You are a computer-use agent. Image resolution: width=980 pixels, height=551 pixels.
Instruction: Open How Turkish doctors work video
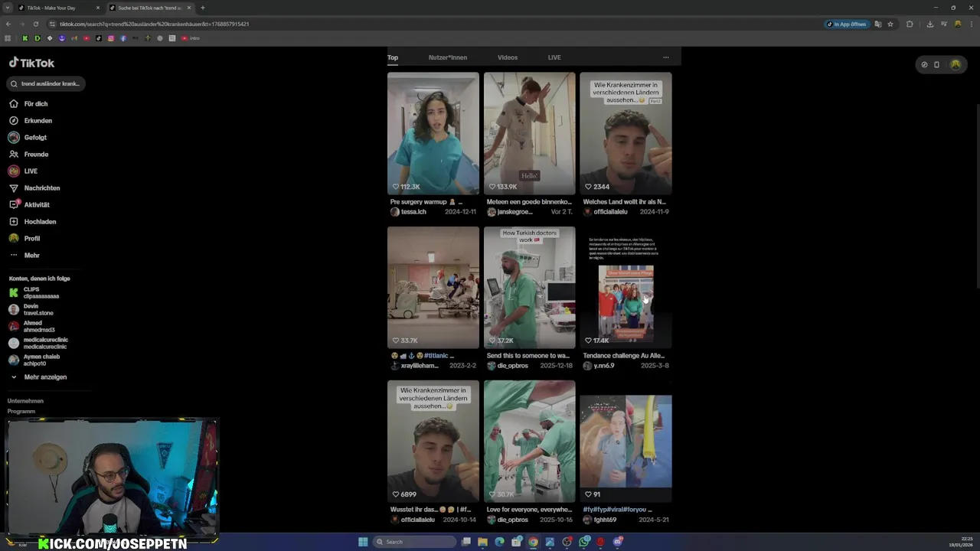click(529, 287)
